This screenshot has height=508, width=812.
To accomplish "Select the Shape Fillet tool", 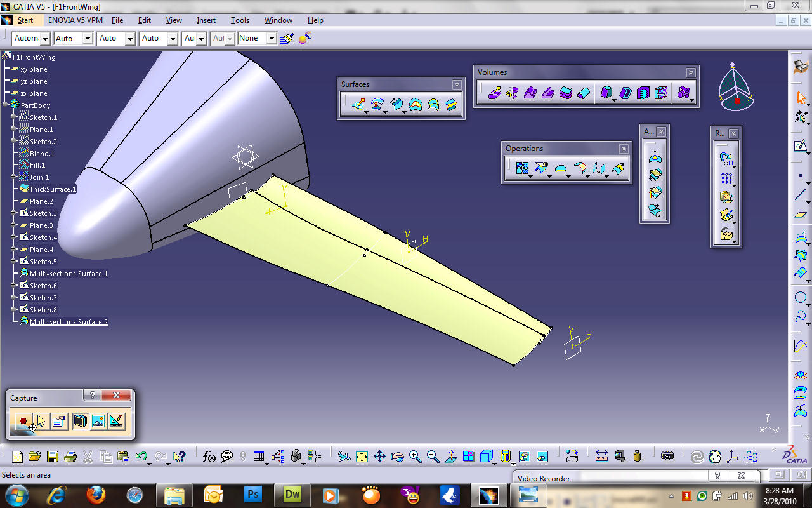I will click(x=580, y=168).
